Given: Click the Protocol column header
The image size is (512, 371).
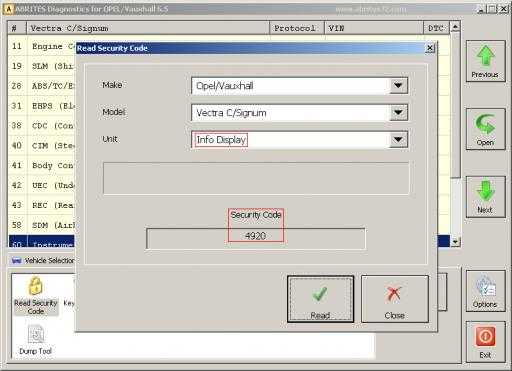Looking at the screenshot, I should tap(296, 28).
